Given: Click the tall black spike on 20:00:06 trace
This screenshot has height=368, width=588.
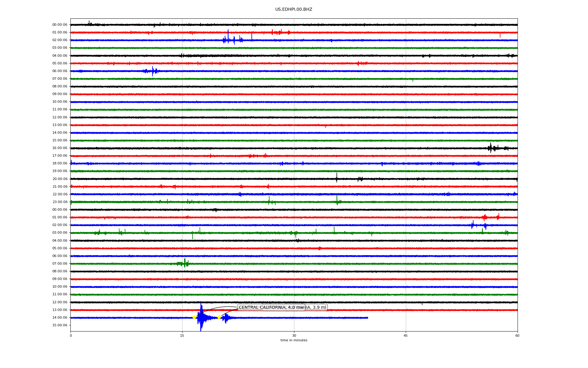Looking at the screenshot, I should click(x=337, y=178).
